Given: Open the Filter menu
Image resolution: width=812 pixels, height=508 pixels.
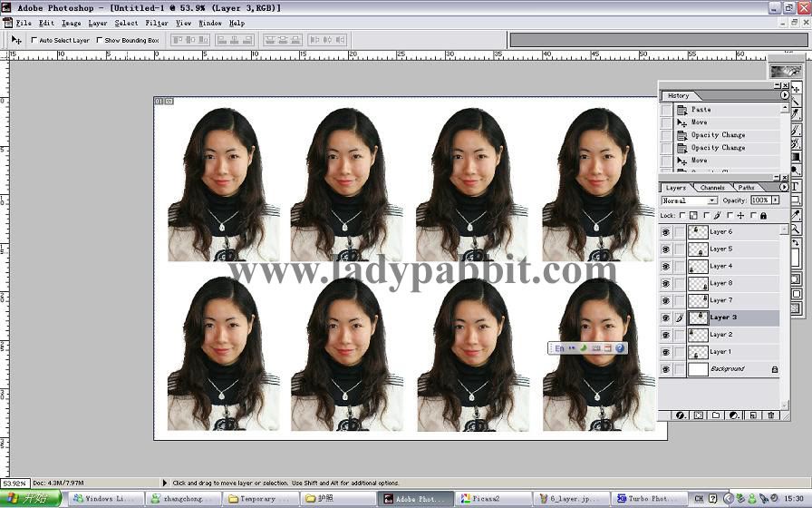Looking at the screenshot, I should pos(157,24).
